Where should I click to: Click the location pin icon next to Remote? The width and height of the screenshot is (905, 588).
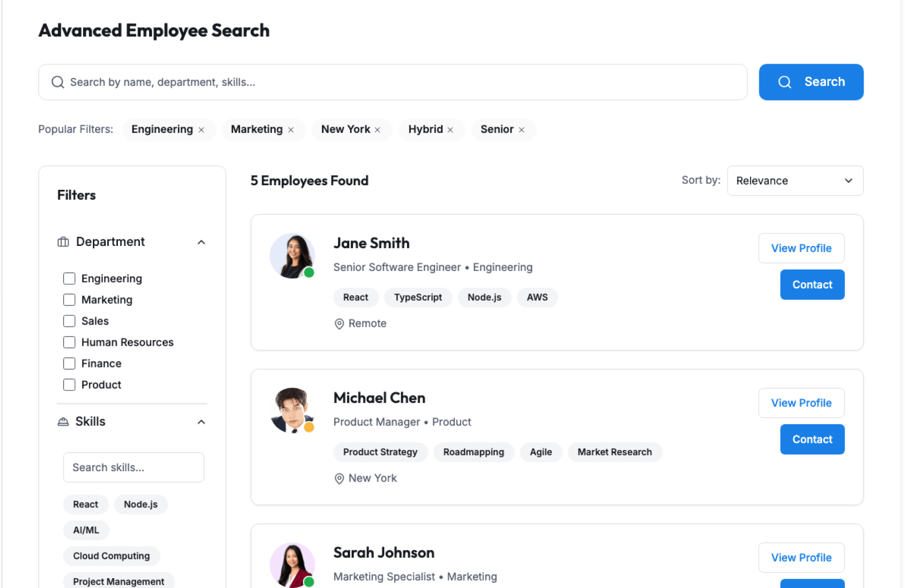(x=339, y=324)
